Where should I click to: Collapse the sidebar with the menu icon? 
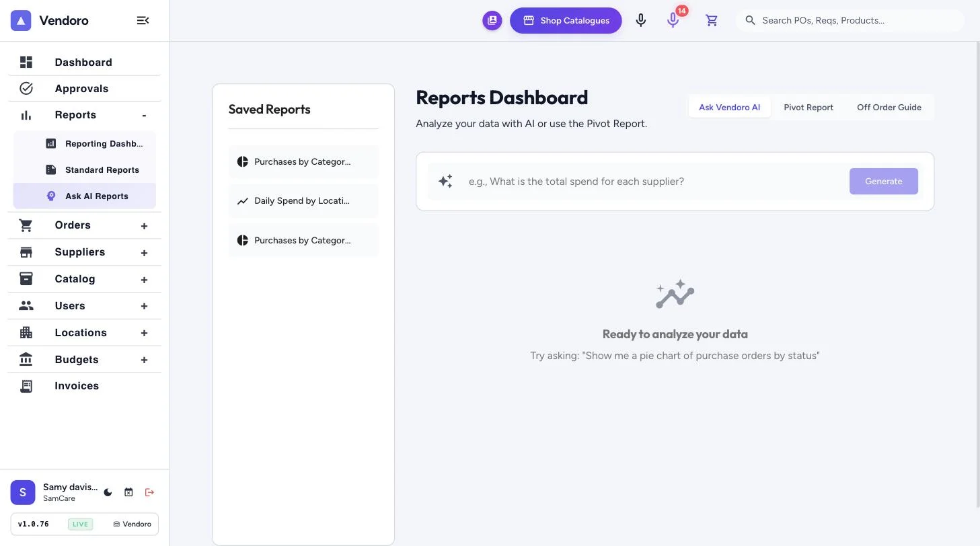143,21
